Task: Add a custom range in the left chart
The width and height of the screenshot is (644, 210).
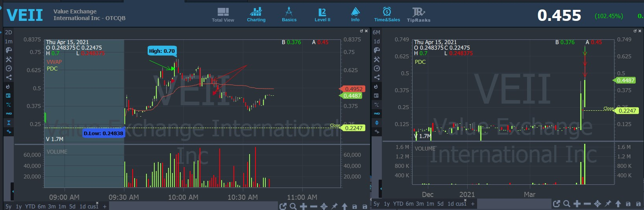Action: [x=105, y=206]
